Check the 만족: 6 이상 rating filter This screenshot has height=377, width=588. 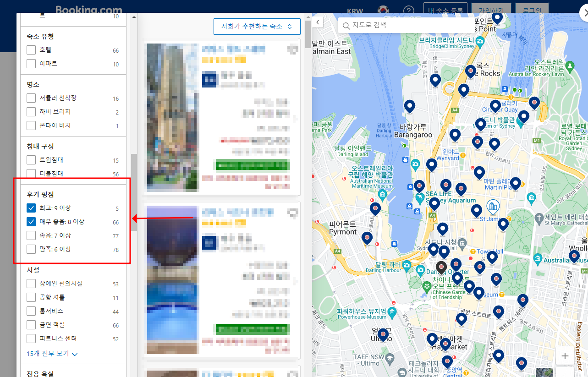click(x=31, y=249)
